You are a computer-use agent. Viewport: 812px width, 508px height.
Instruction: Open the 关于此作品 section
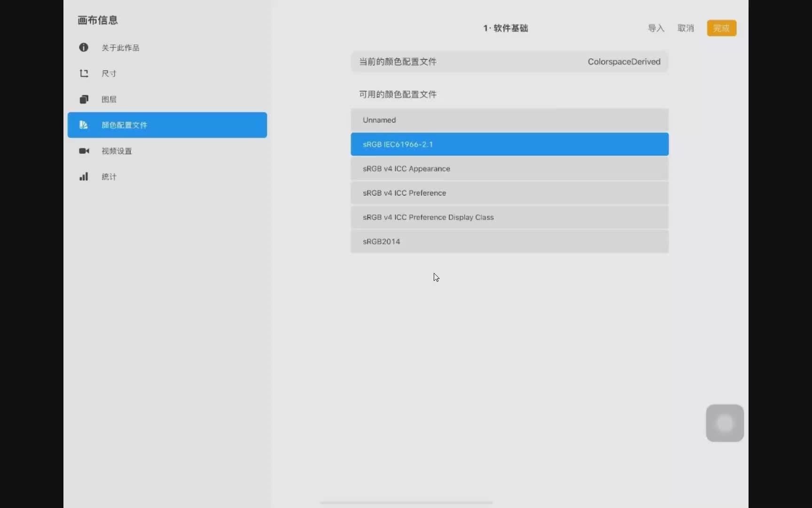(167, 48)
